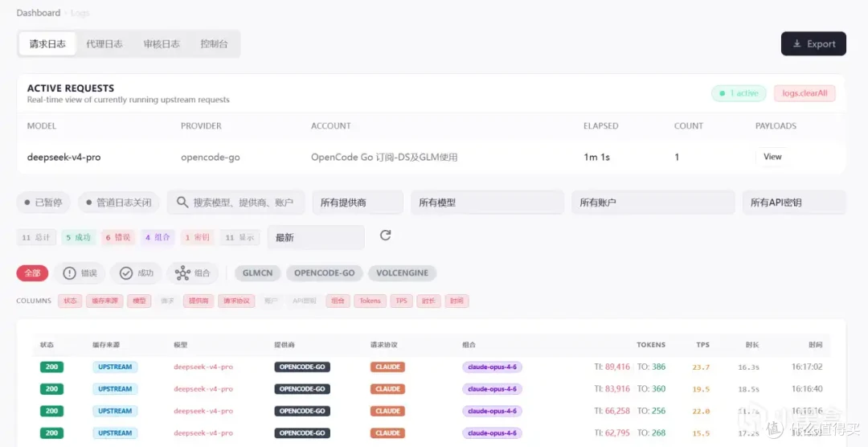Open the 所有提供商 dropdown
868x447 pixels.
pyautogui.click(x=358, y=203)
